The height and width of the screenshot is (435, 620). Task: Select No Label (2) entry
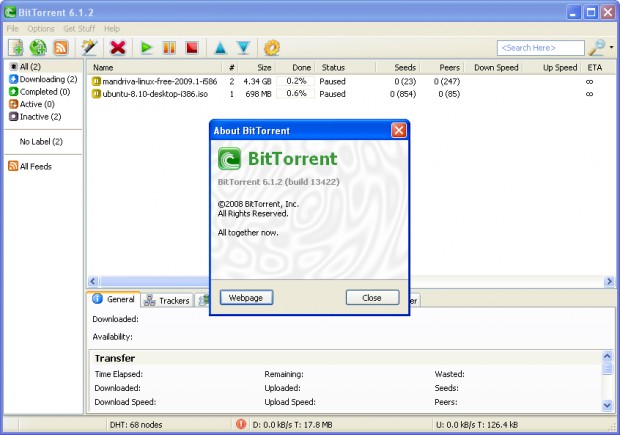(41, 142)
